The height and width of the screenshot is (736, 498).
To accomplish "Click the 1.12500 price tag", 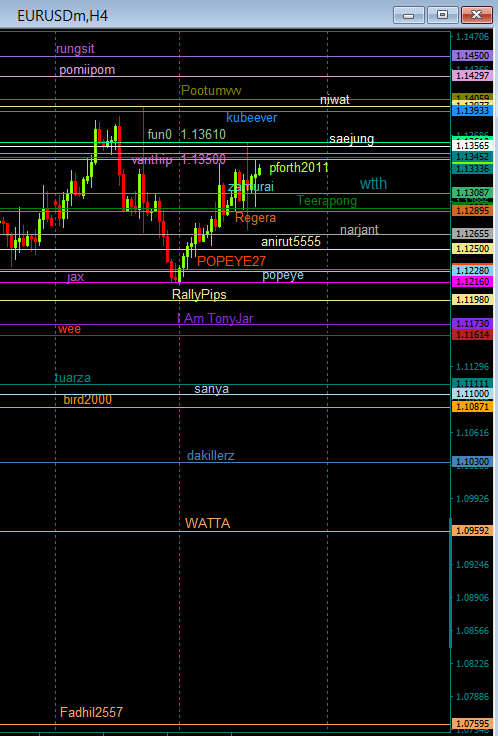I will pos(472,249).
